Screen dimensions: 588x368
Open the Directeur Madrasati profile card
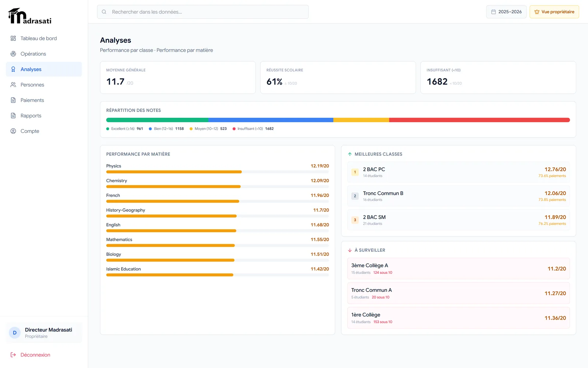point(44,333)
